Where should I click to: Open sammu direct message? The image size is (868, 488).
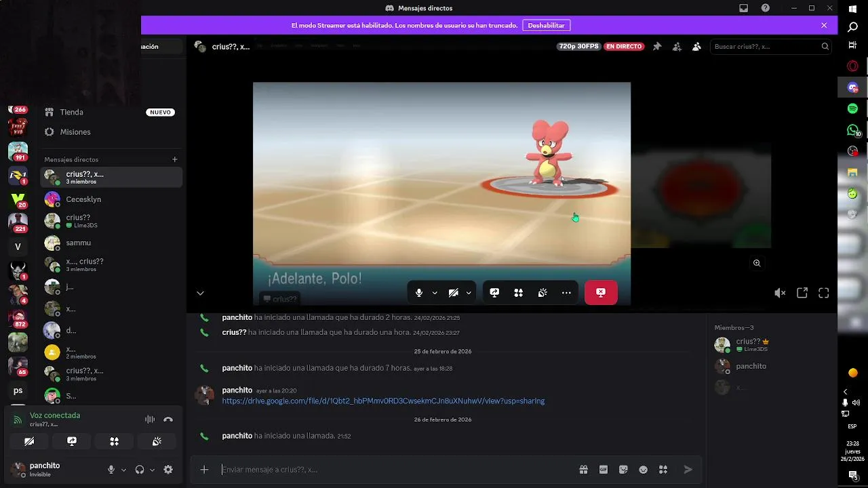click(x=111, y=243)
